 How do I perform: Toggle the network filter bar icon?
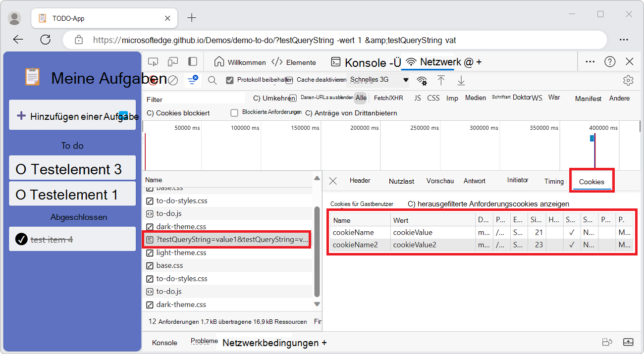(x=193, y=80)
